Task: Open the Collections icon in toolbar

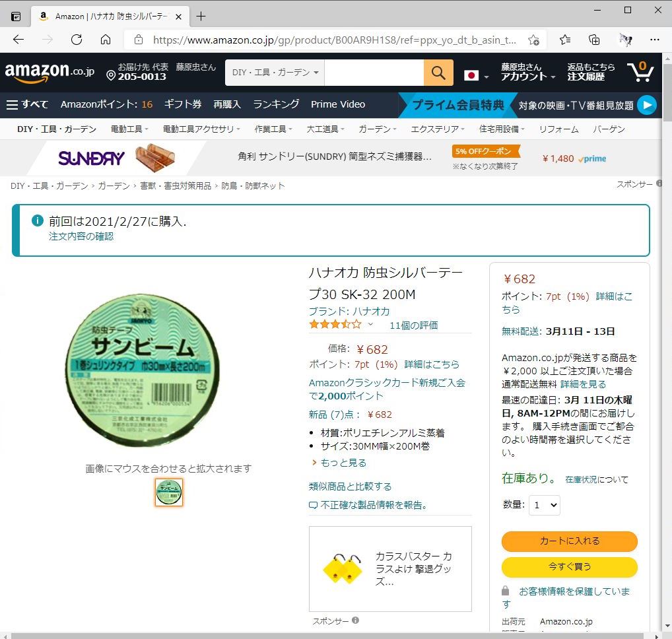Action: (x=594, y=40)
